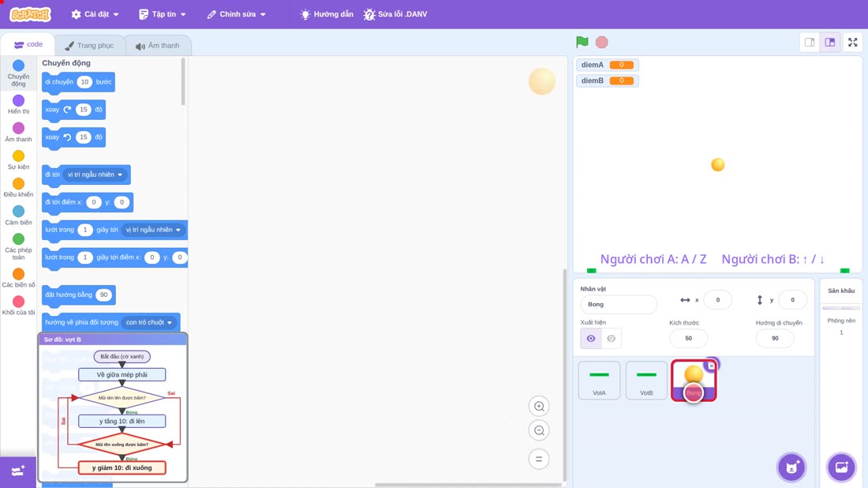Select the Sự kiện block category
This screenshot has height=488, width=868.
coord(18,160)
